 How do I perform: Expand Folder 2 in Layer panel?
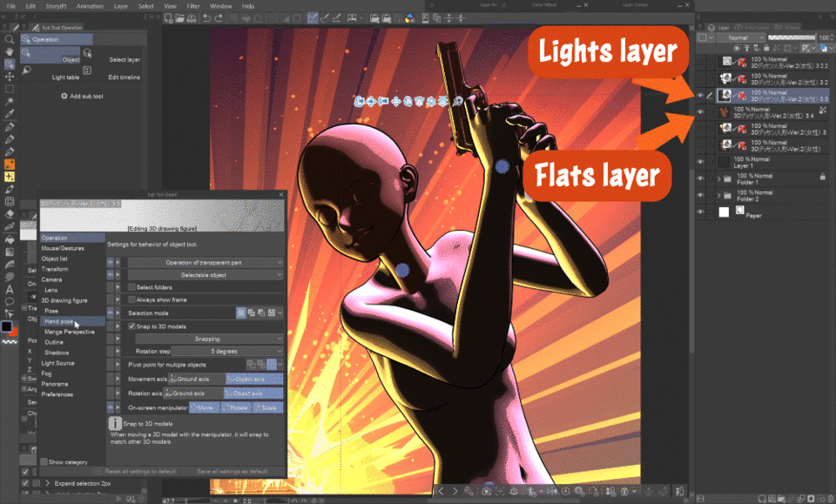[x=718, y=196]
